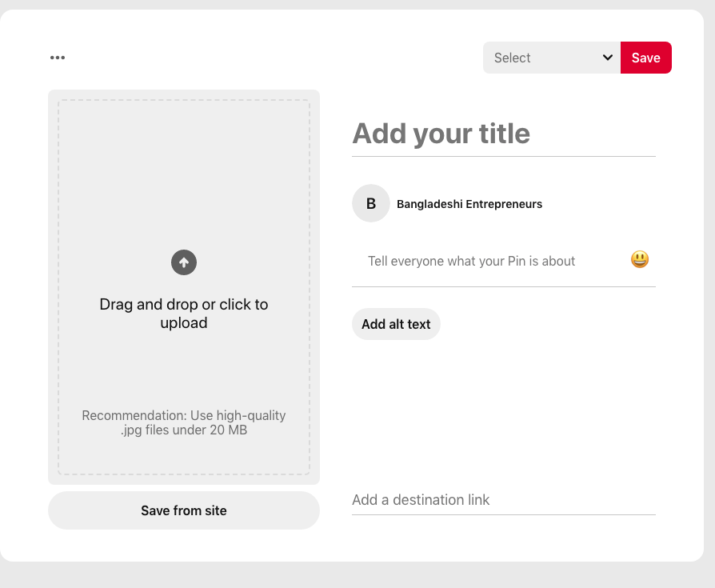Click the gray margin of the upload panel

click(x=53, y=288)
